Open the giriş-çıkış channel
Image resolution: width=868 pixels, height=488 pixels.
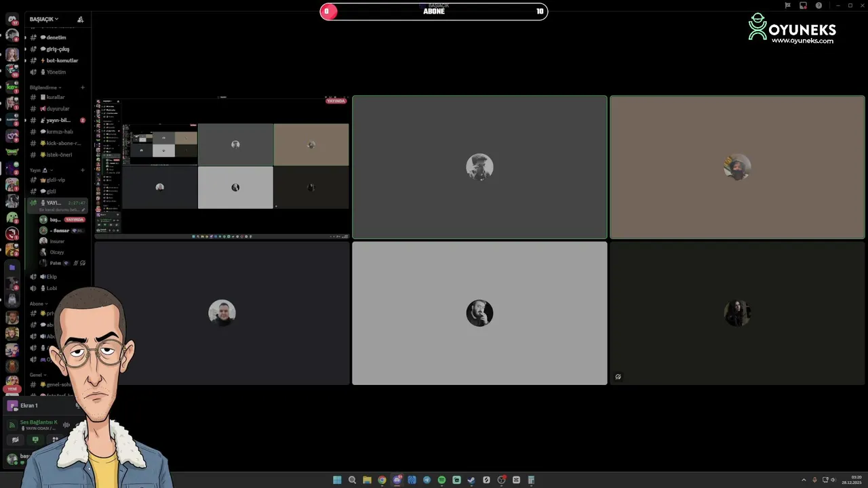[x=58, y=49]
